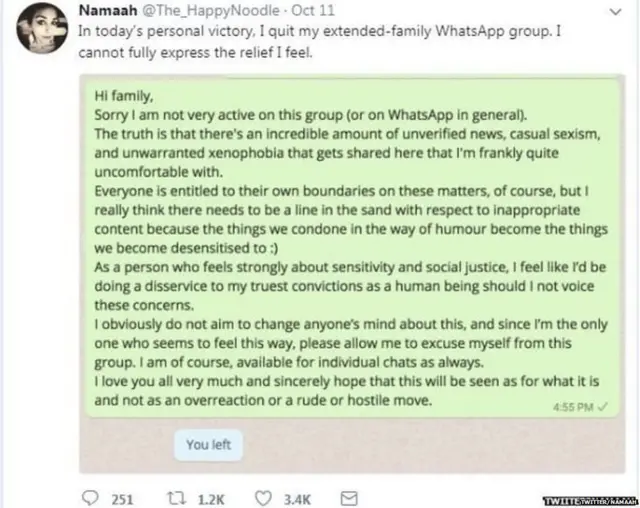
Task: Click the 'You left' group notice bubble
Action: (x=208, y=445)
